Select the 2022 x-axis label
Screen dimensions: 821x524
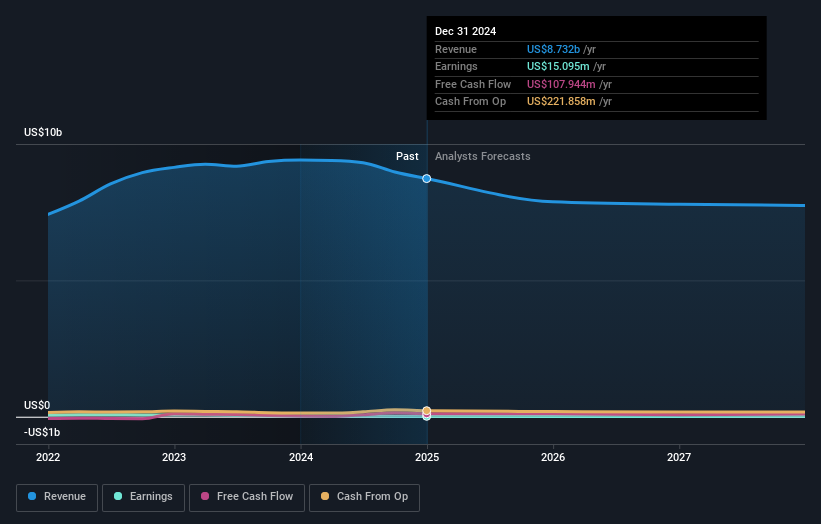coord(48,457)
